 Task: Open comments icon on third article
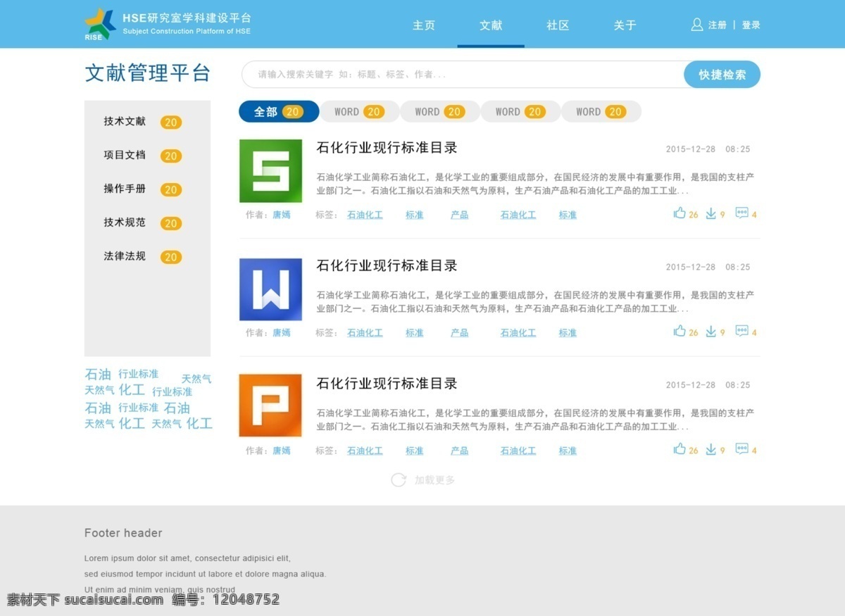point(741,448)
